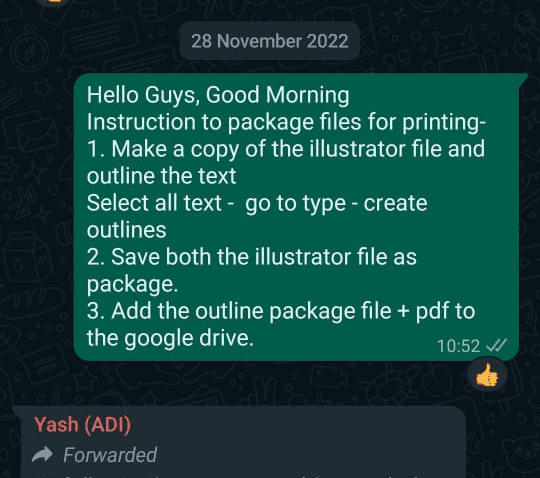This screenshot has width=540, height=478.
Task: Click the 10:52 message timestamp
Action: (458, 346)
